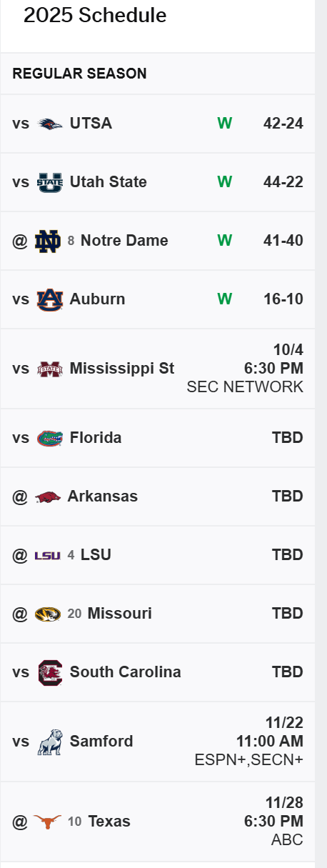Click the Missouri Tigers logo
327x868 pixels.
click(x=48, y=614)
